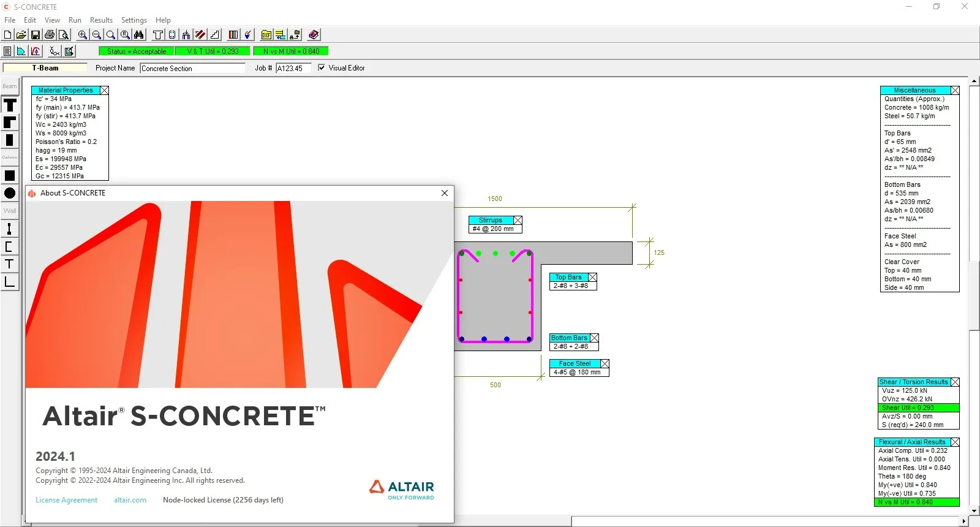980x527 pixels.
Task: Open the Run menu
Action: (75, 20)
